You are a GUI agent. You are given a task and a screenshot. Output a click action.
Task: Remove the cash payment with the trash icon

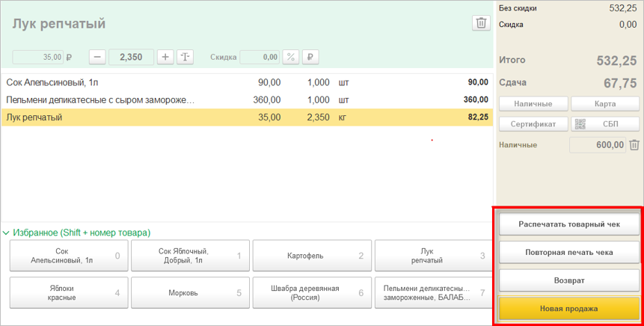(x=634, y=145)
